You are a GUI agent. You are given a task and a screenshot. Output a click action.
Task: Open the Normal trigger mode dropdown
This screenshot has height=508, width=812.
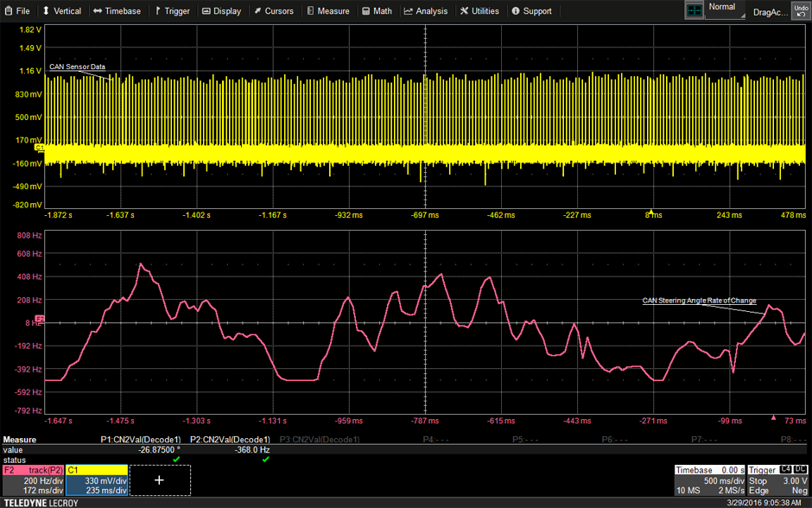coord(725,10)
